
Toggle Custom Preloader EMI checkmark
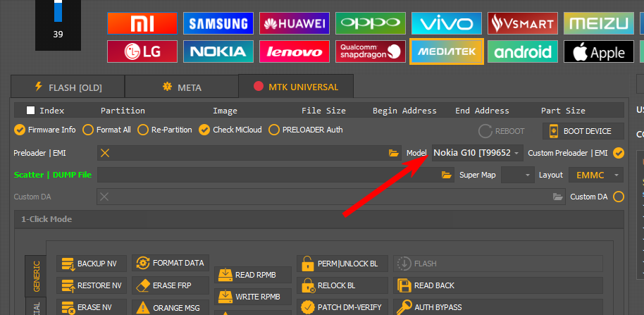618,153
